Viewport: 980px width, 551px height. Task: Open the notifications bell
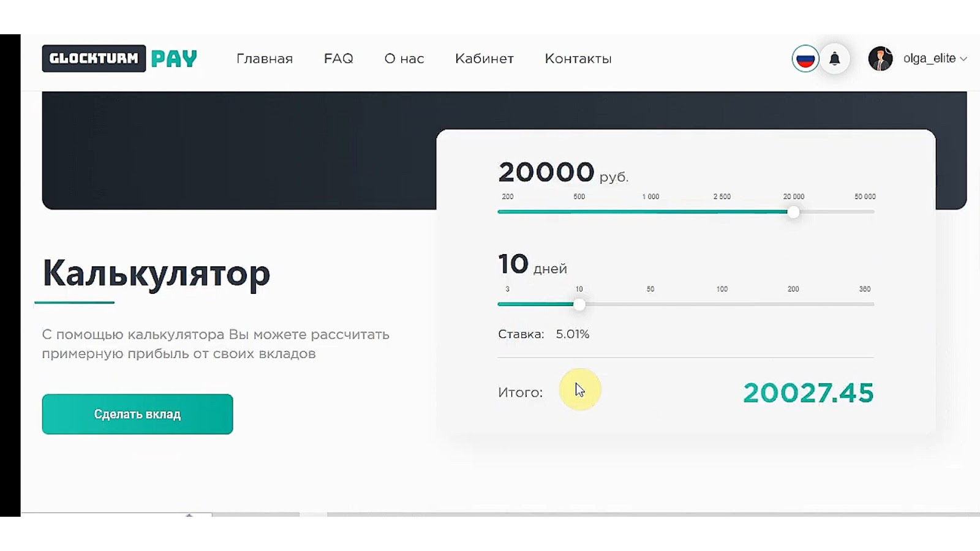coord(834,59)
